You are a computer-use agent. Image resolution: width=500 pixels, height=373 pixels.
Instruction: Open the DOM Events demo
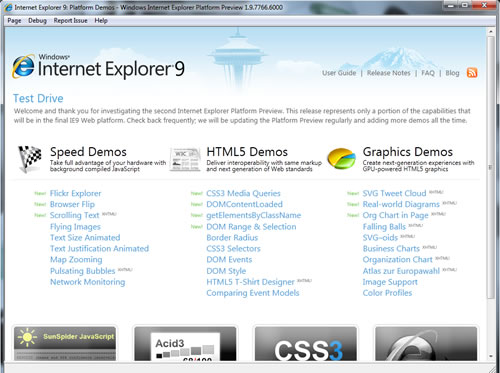click(229, 260)
